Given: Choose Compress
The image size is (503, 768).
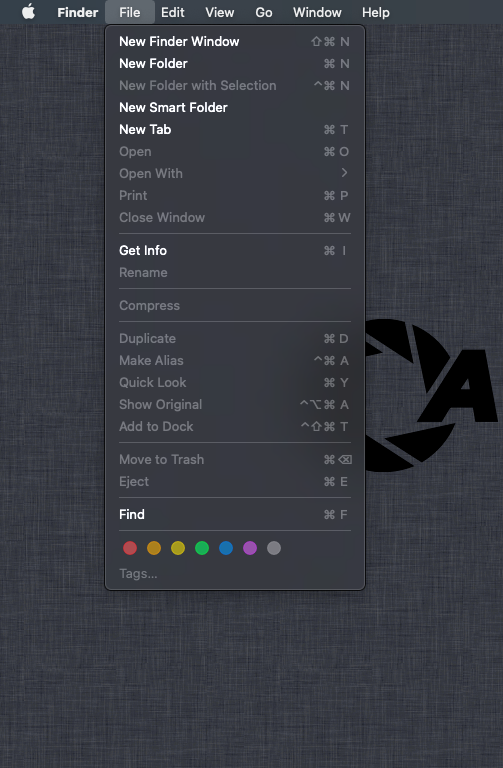Looking at the screenshot, I should 235,306.
